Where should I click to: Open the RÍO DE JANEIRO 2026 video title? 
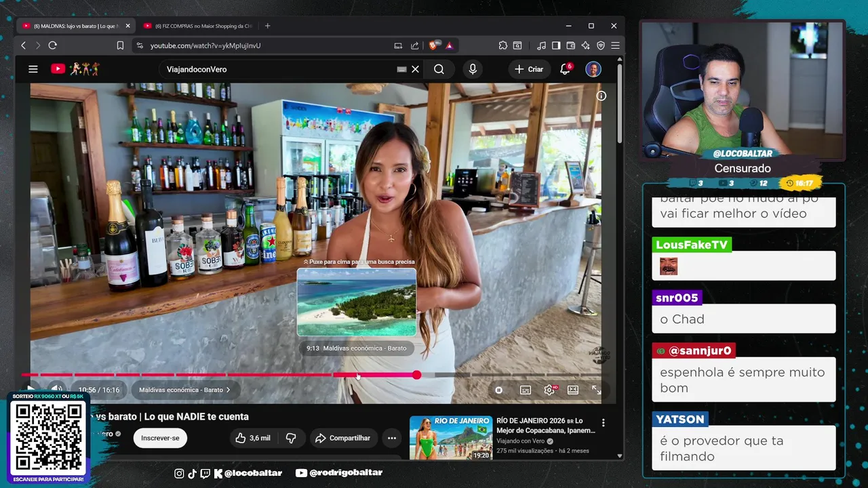click(x=545, y=426)
